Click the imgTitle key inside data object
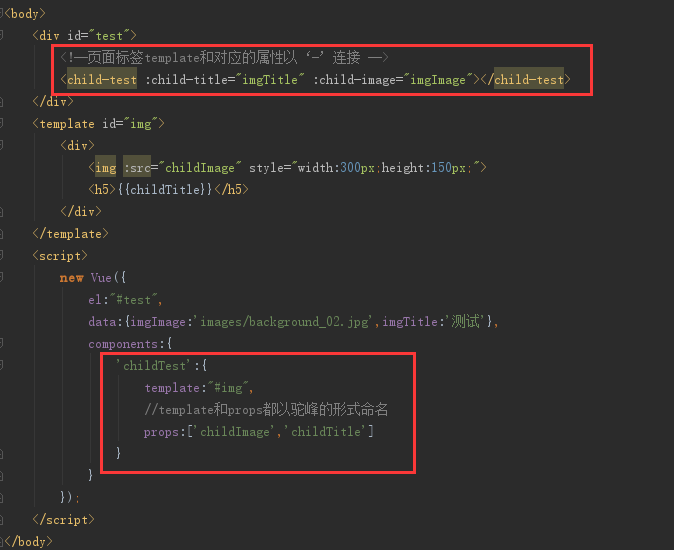674x550 pixels. [410, 321]
